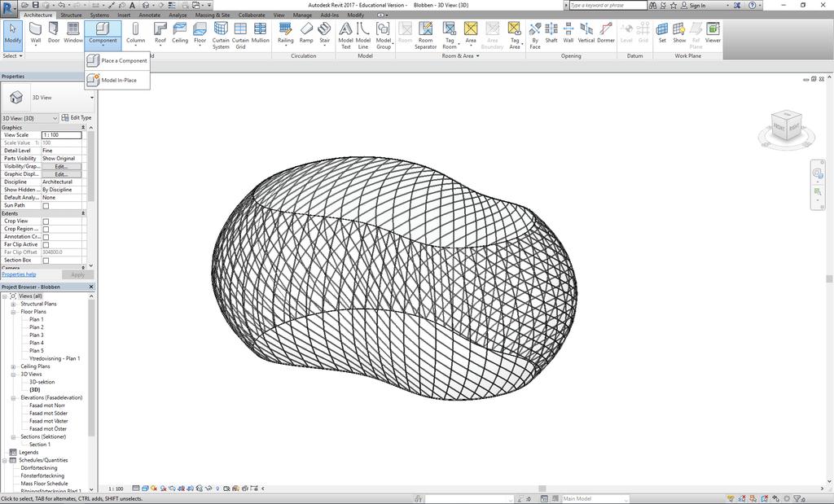This screenshot has height=504, width=834.
Task: Click the 1:100 view scale control
Action: point(116,489)
